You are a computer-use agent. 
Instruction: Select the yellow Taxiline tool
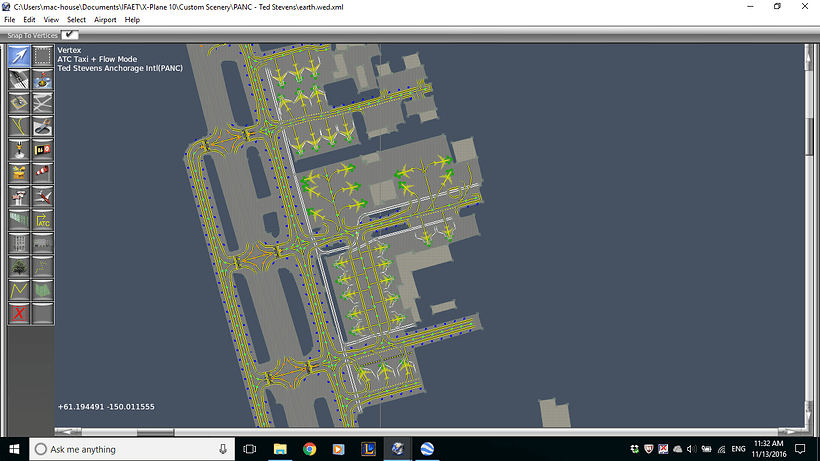19,126
